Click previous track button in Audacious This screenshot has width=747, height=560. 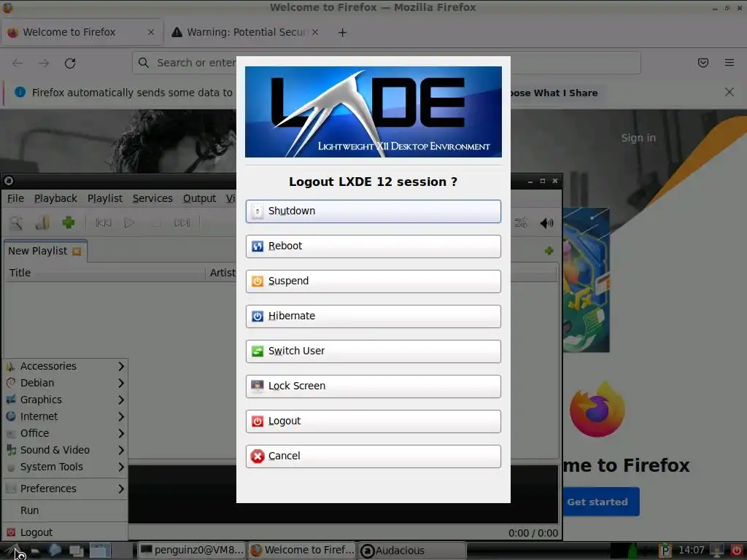pyautogui.click(x=104, y=223)
